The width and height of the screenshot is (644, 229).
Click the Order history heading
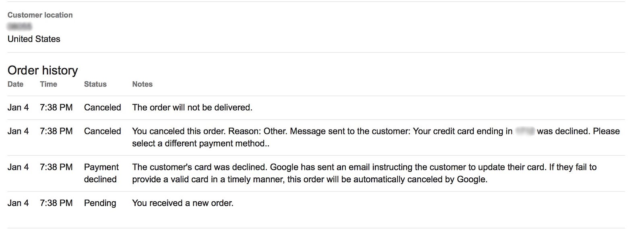(43, 70)
